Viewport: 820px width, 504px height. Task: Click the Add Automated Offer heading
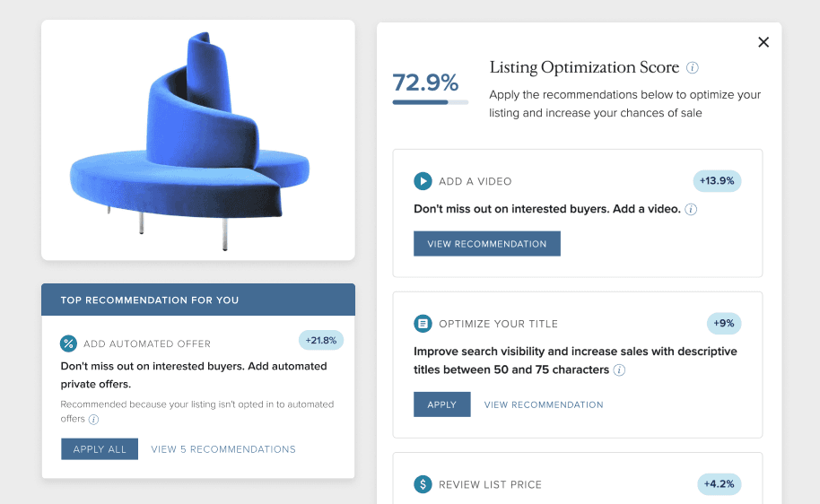pos(147,344)
